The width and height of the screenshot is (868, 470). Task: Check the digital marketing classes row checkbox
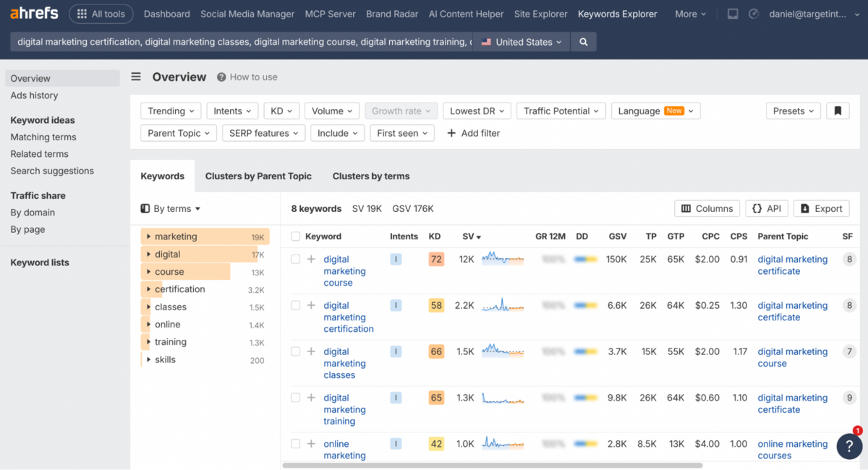coord(295,351)
